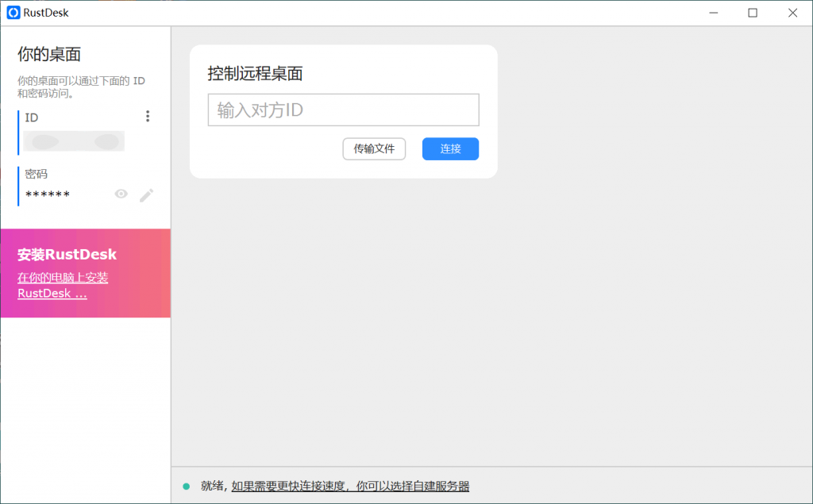Click the masked password ******
This screenshot has height=504, width=813.
48,195
